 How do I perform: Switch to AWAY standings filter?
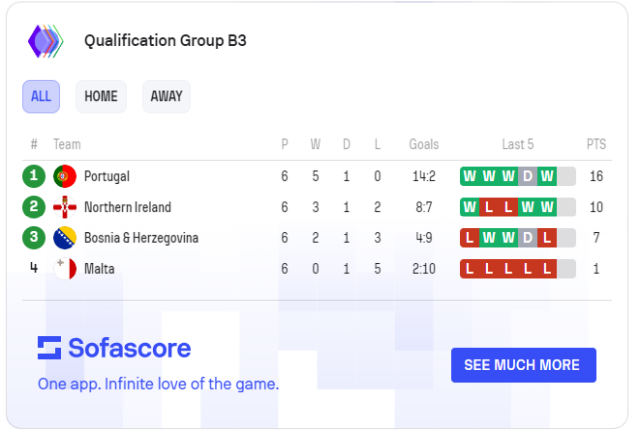(x=166, y=96)
